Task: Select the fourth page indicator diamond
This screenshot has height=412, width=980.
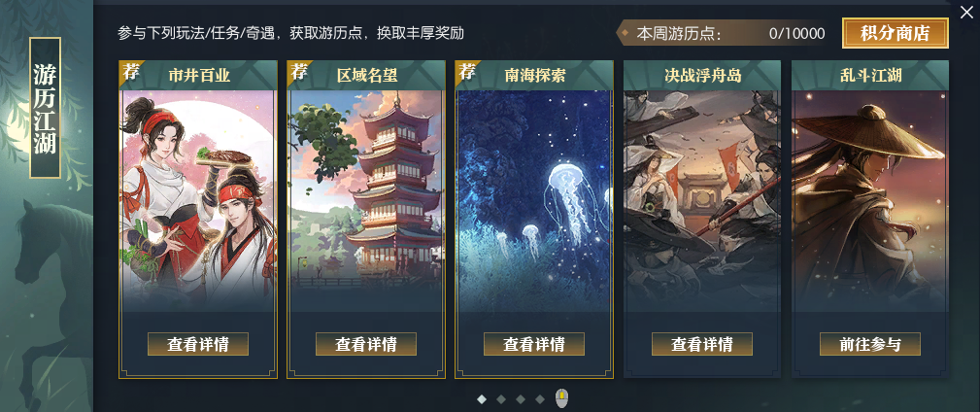Action: coord(539,398)
